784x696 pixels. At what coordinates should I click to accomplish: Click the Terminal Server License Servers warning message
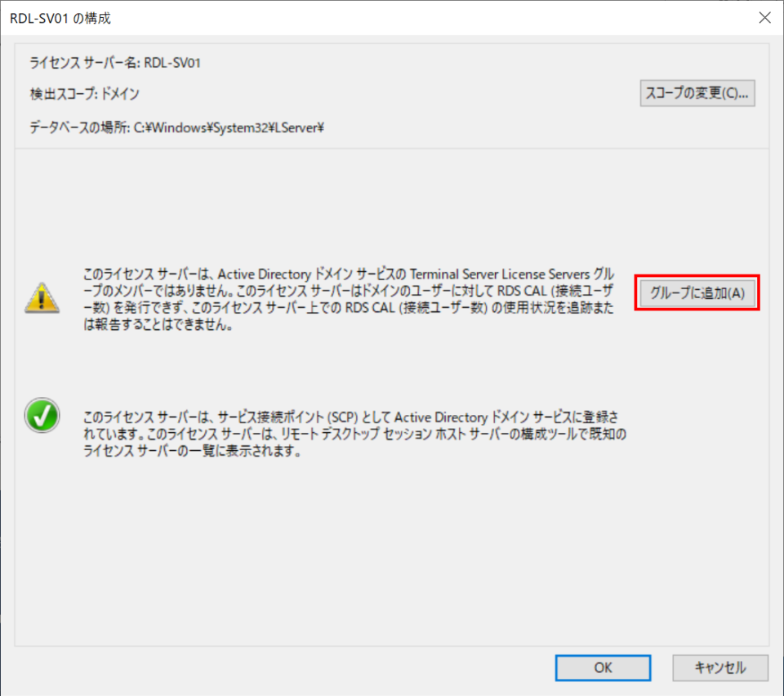tap(349, 299)
